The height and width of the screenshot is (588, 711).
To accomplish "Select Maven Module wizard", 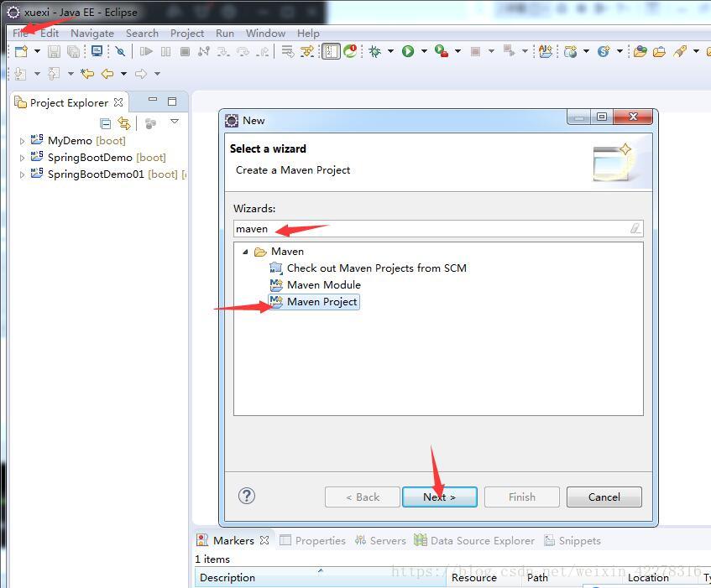I will tap(315, 285).
